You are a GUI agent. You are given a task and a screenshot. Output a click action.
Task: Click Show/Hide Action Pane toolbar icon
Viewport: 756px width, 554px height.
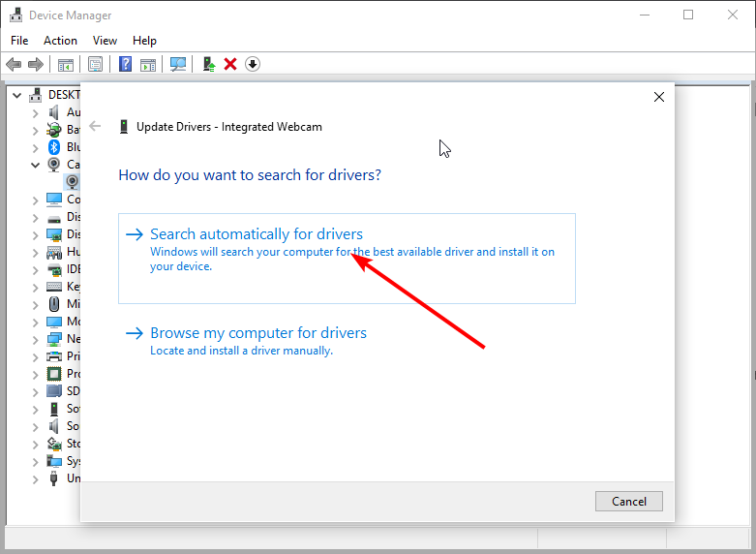(x=148, y=64)
